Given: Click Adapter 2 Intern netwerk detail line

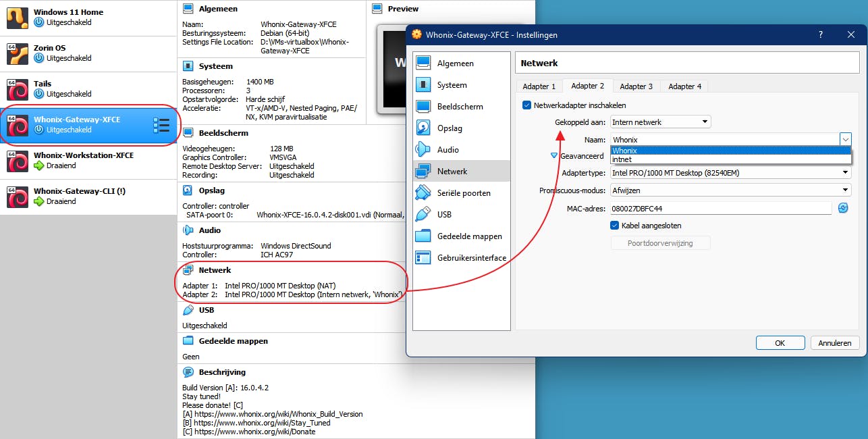Looking at the screenshot, I should [293, 294].
